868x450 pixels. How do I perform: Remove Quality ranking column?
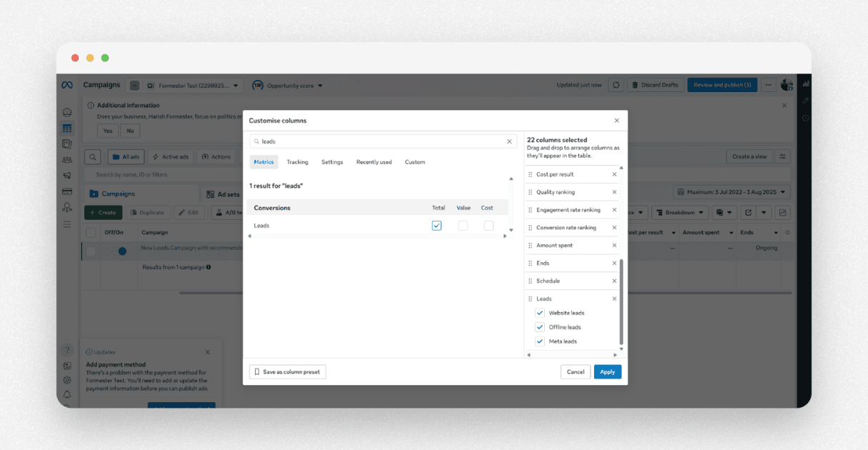614,192
